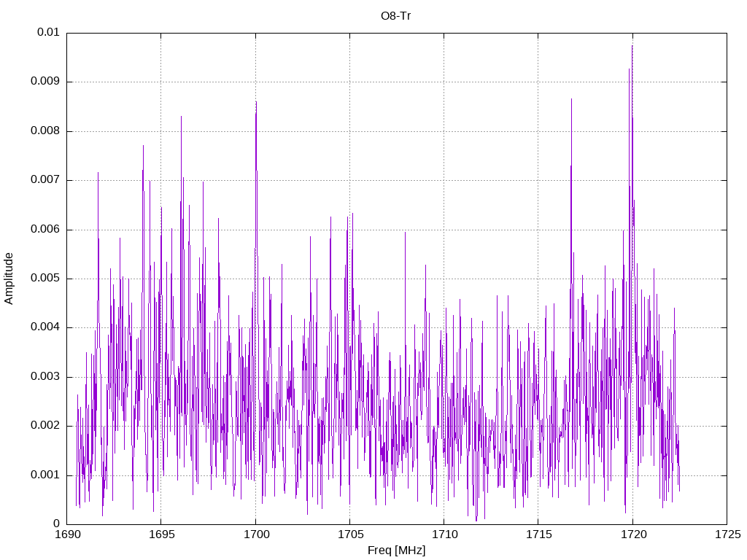
Task: Click the y-axis tick label 0.009
Action: 45,82
